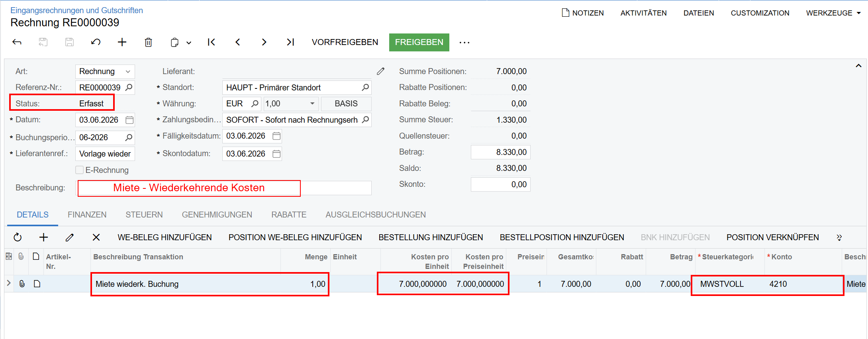This screenshot has height=339, width=868.
Task: Go to the first record
Action: (212, 42)
